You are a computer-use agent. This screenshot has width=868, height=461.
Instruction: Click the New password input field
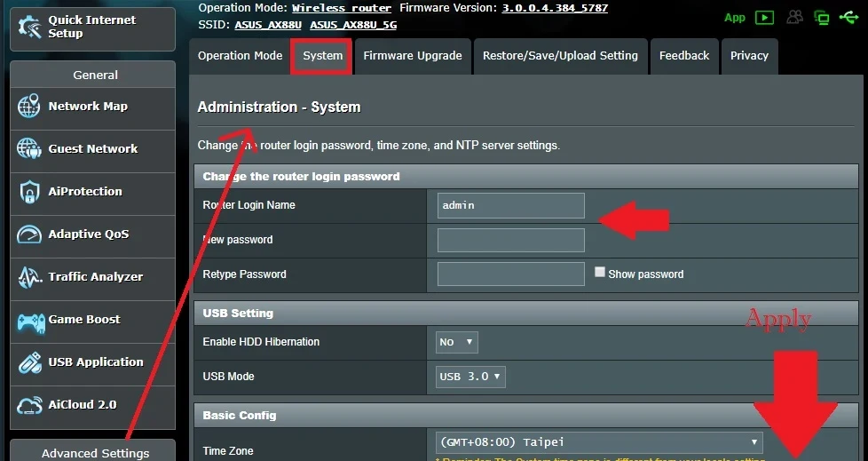coord(510,240)
